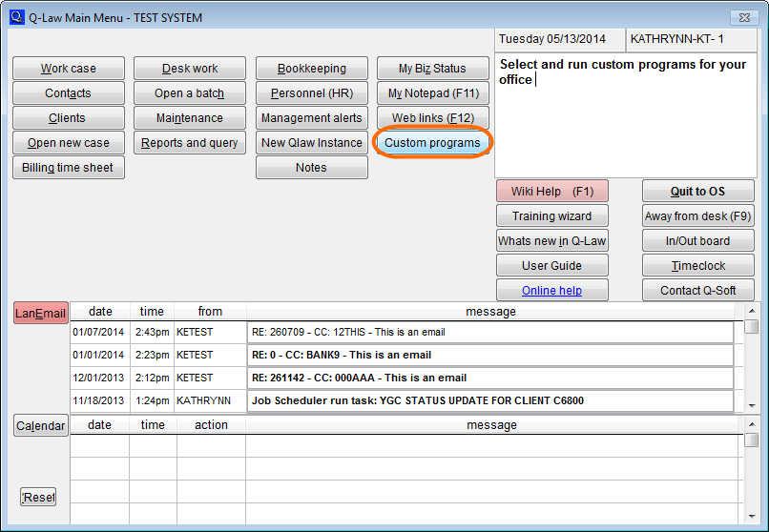
Task: Open the User Guide
Action: pyautogui.click(x=552, y=265)
